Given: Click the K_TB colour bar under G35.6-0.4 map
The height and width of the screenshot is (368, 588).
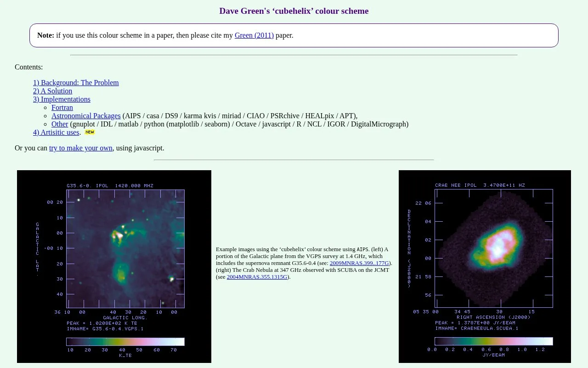Looking at the screenshot, I should pos(125,342).
